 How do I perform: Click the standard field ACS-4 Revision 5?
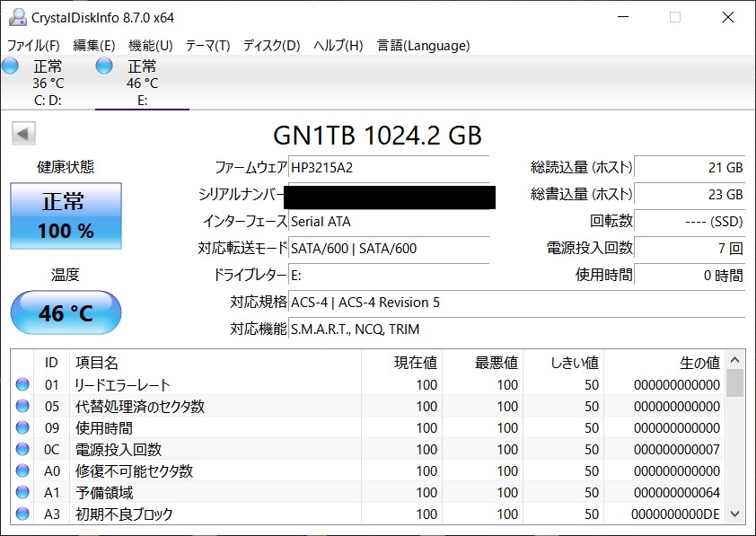(x=517, y=303)
